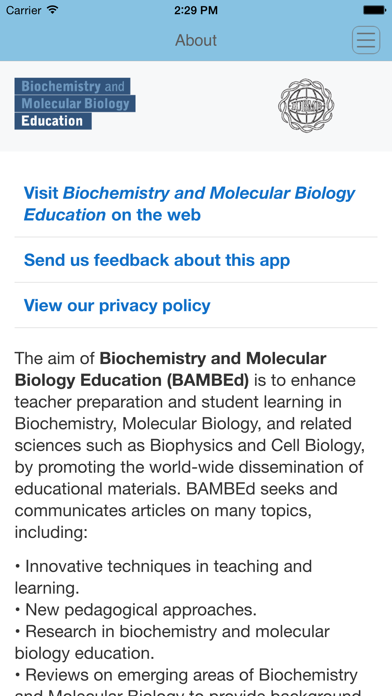
Task: Tap the battery icon in status bar
Action: point(374,10)
